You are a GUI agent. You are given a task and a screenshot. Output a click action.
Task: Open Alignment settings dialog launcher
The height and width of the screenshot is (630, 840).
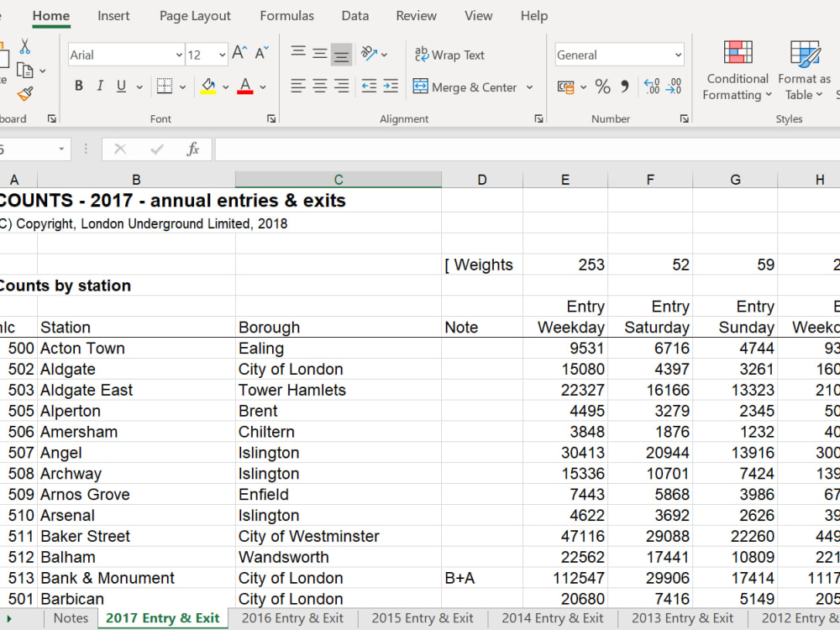(538, 118)
